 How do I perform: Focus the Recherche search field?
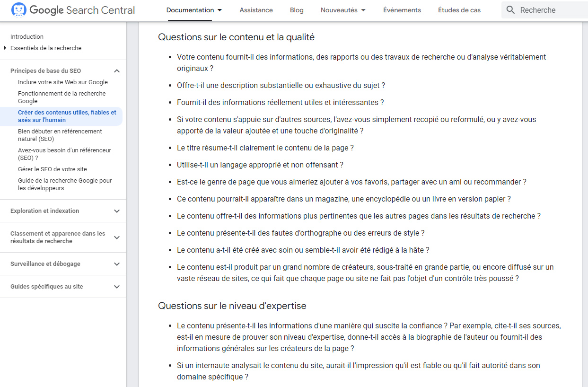(544, 10)
